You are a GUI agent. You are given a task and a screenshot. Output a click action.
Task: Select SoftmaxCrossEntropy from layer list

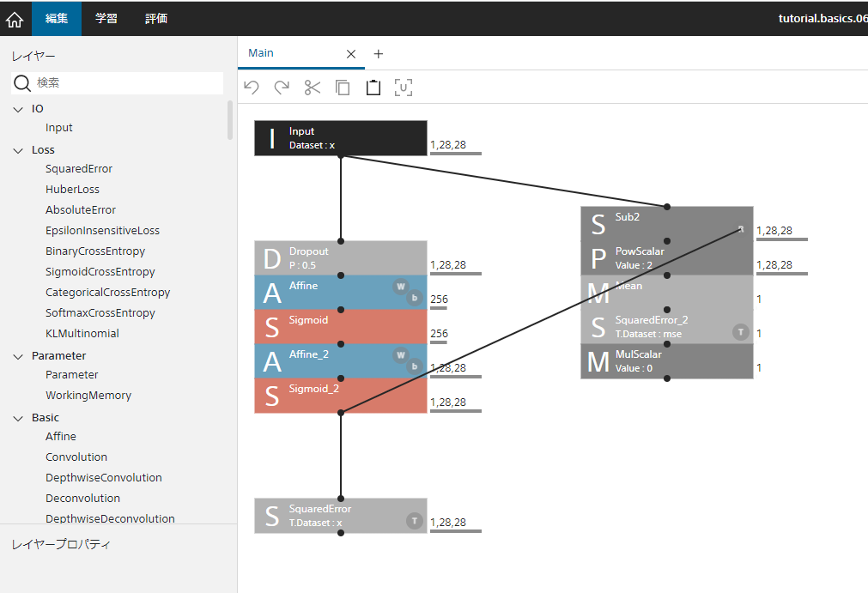coord(99,313)
